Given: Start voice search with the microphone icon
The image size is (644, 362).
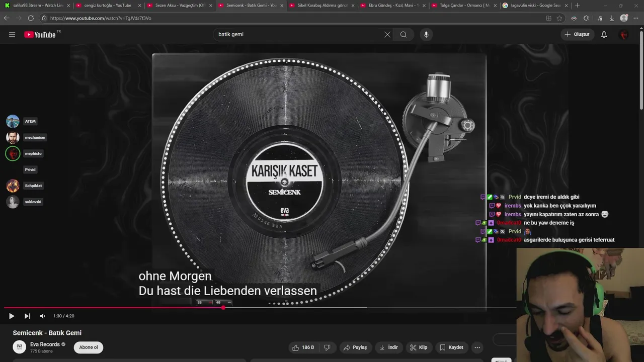Looking at the screenshot, I should tap(426, 35).
